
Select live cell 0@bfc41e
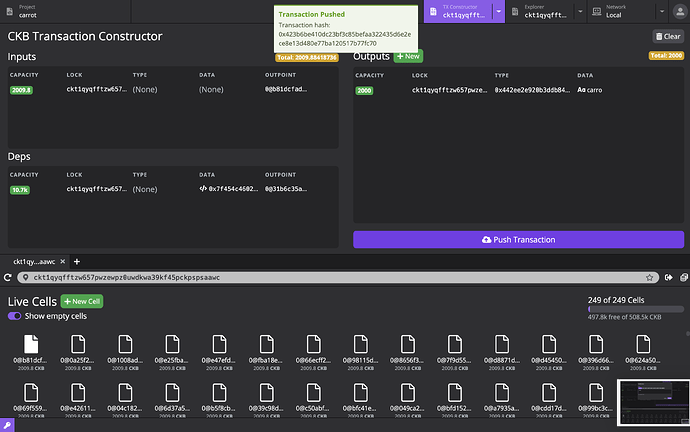pyautogui.click(x=360, y=400)
